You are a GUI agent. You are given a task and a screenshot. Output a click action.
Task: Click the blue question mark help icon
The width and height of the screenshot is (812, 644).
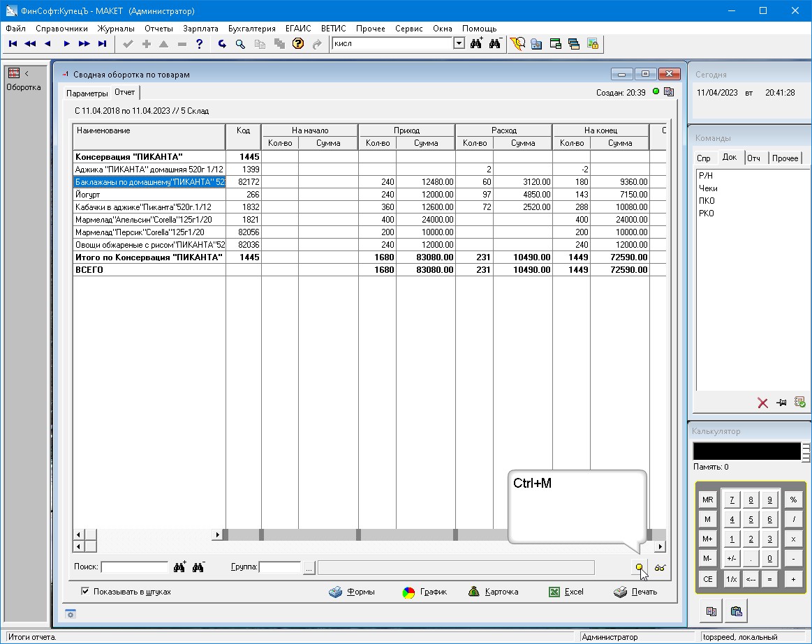pos(200,44)
